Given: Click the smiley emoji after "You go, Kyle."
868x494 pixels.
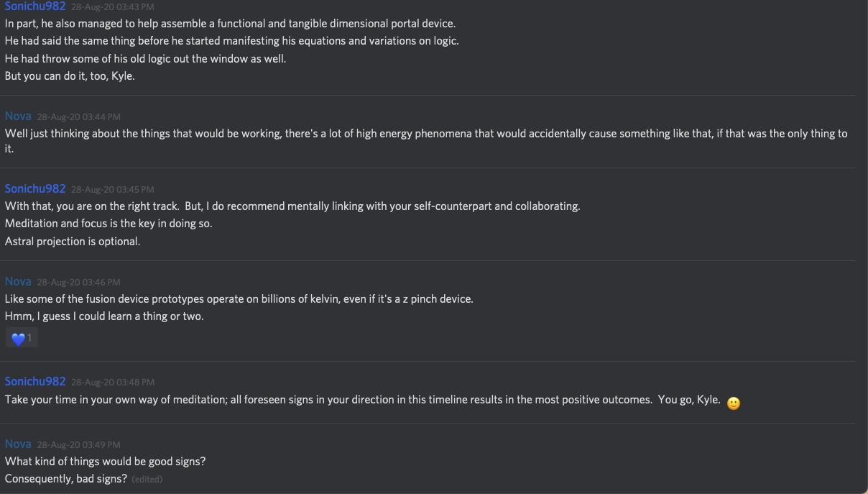Looking at the screenshot, I should point(733,403).
